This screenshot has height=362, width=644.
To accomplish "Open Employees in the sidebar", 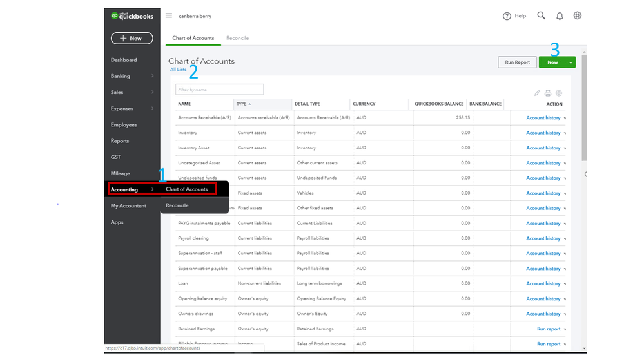I will point(124,125).
